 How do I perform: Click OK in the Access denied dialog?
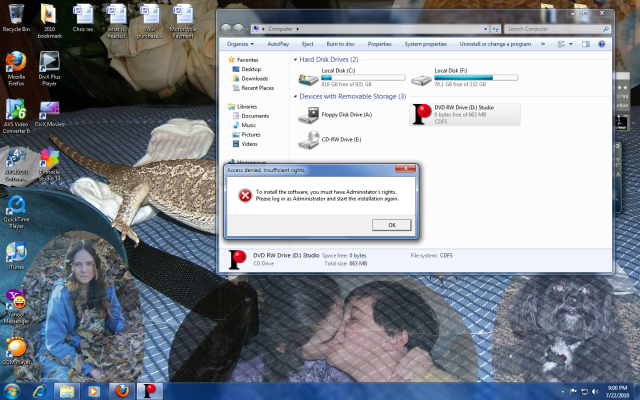391,225
